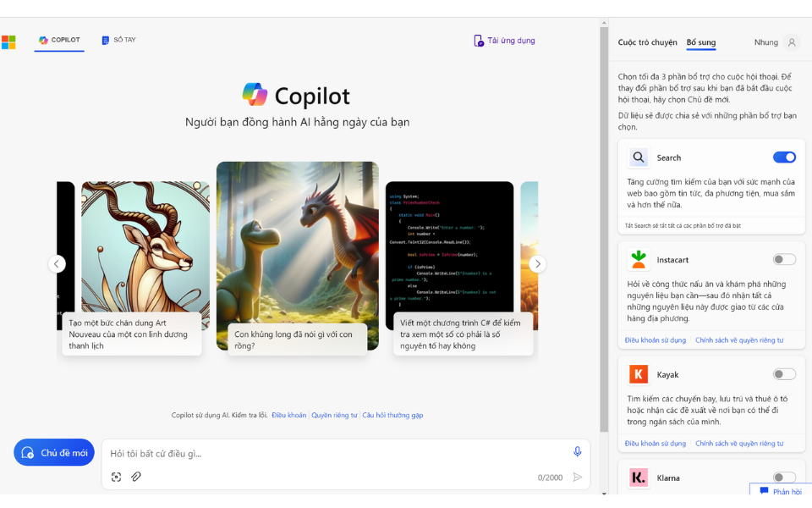This screenshot has width=812, height=508.
Task: Click the Instacart carrot logo
Action: pyautogui.click(x=639, y=259)
